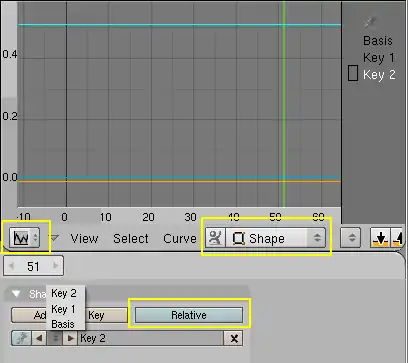Click the frame number field showing 51
Viewport: 408px width, 363px height.
coord(33,266)
